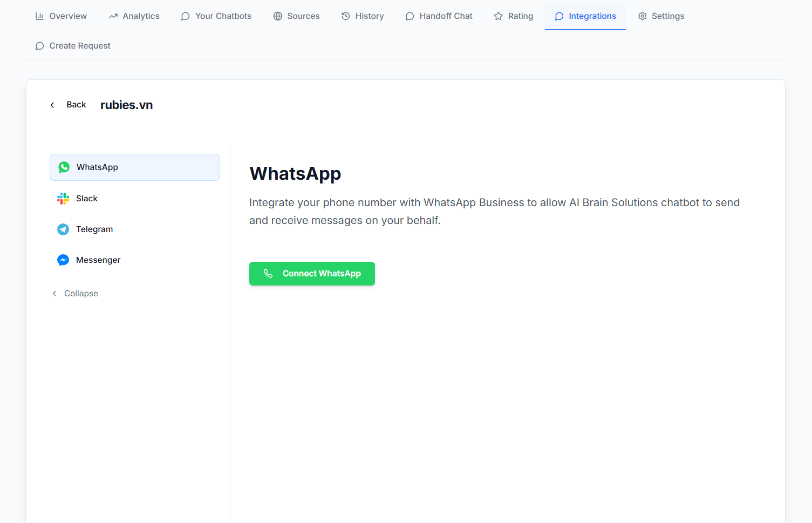The height and width of the screenshot is (523, 812).
Task: Click the large WhatsApp heading
Action: pos(295,174)
